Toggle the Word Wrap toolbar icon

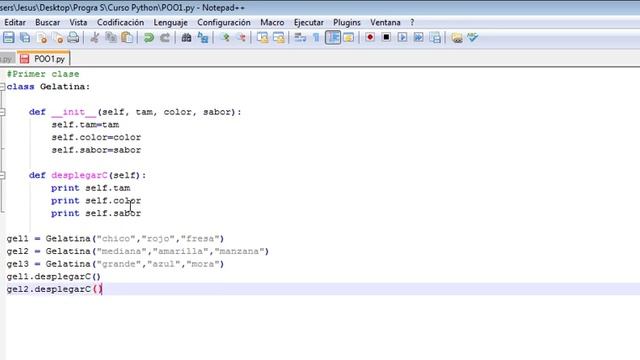coord(300,38)
